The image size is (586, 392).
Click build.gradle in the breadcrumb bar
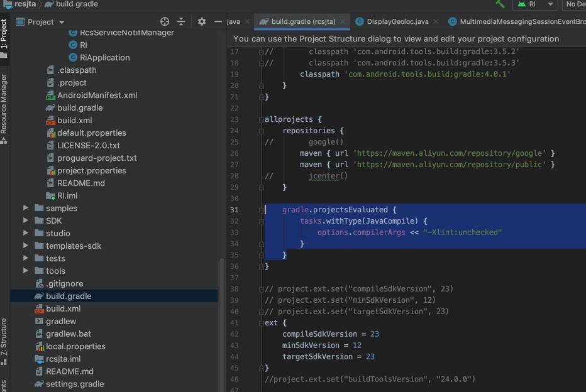click(x=77, y=4)
